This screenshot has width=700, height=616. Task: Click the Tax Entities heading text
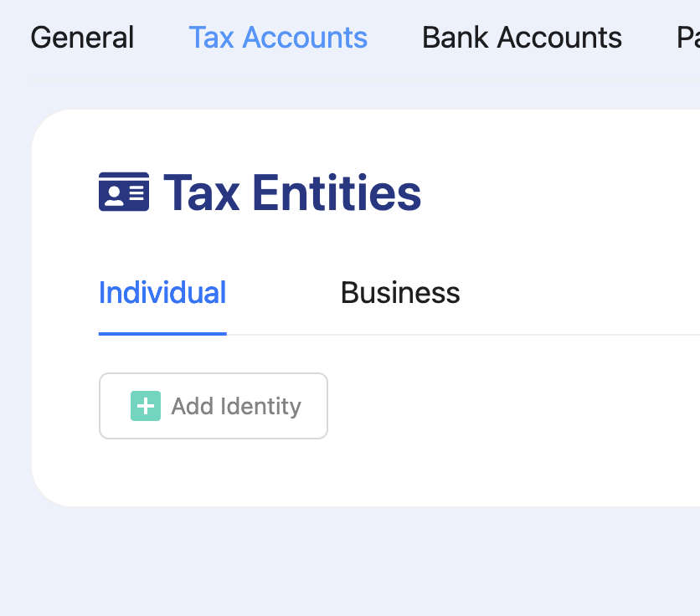tap(292, 192)
